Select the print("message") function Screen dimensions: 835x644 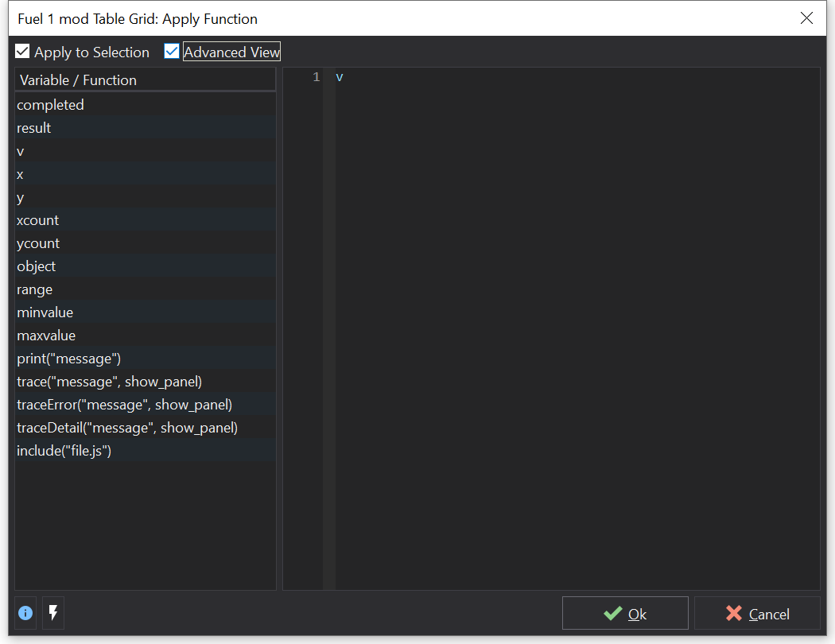coord(69,359)
